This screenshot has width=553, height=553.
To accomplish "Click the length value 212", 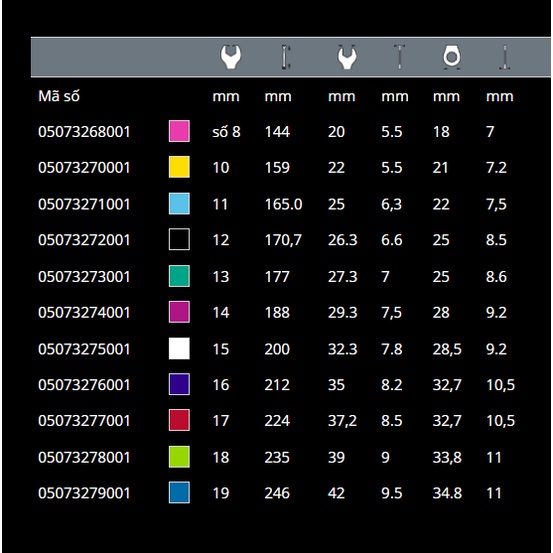I will tap(277, 385).
